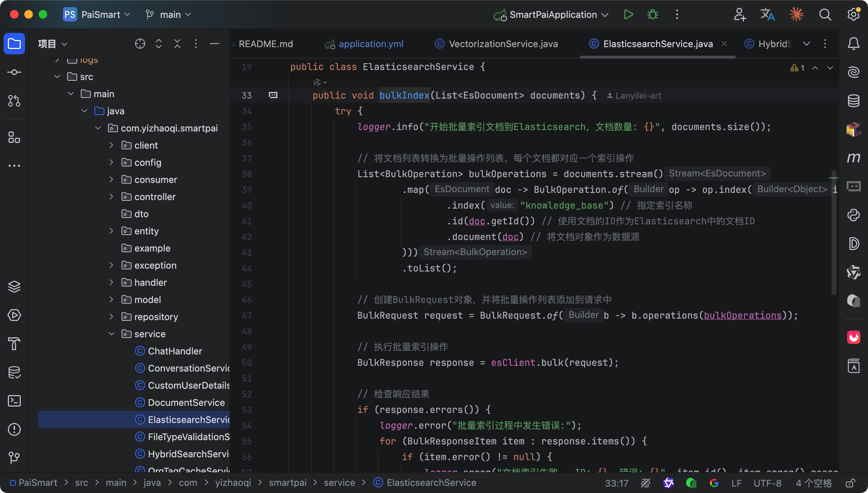Click the Search Everywhere magnifier icon
The image size is (868, 493).
(825, 15)
